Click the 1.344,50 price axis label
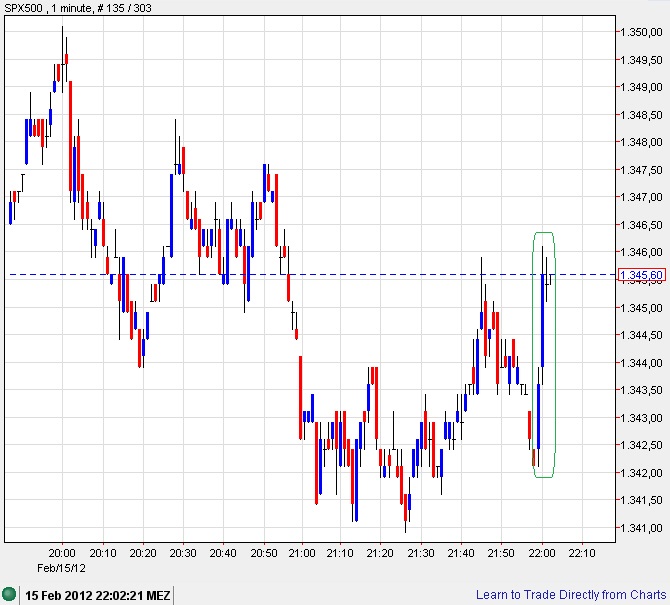Image resolution: width=670 pixels, height=605 pixels. click(641, 335)
